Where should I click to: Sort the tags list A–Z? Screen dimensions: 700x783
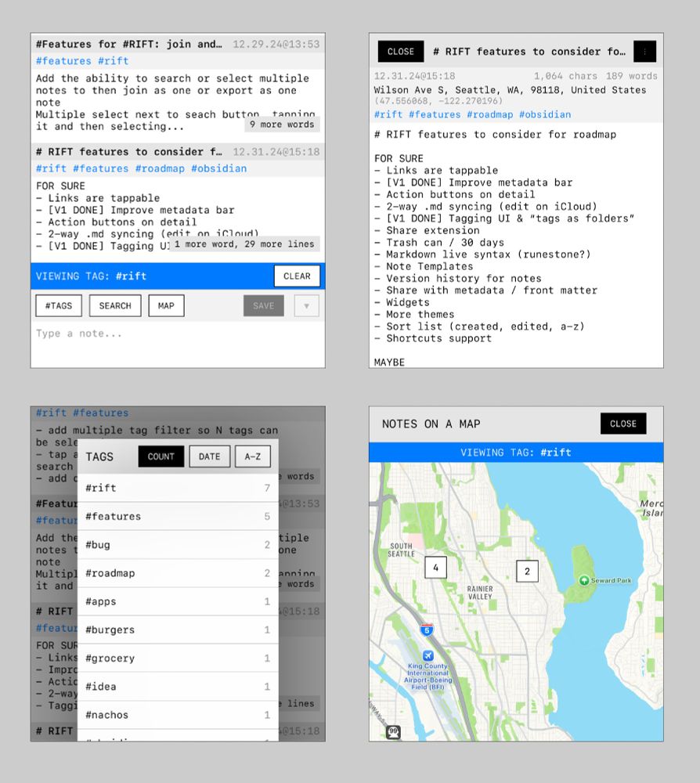pyautogui.click(x=253, y=456)
